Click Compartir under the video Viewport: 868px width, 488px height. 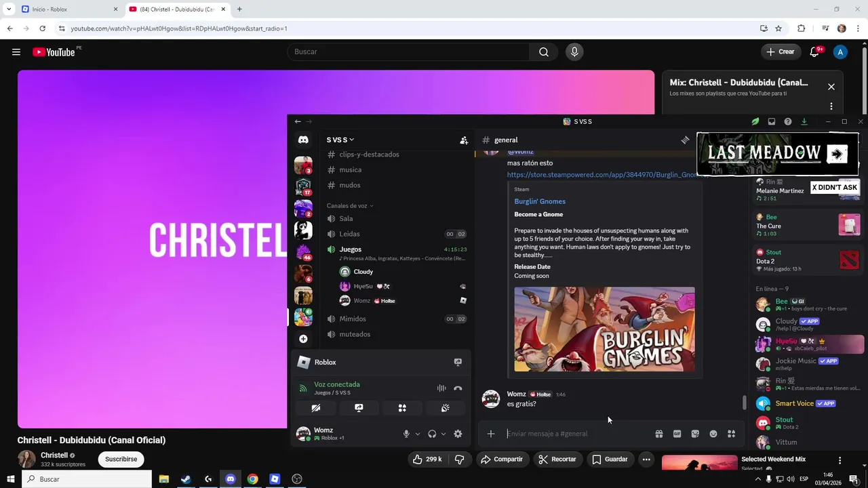point(501,460)
